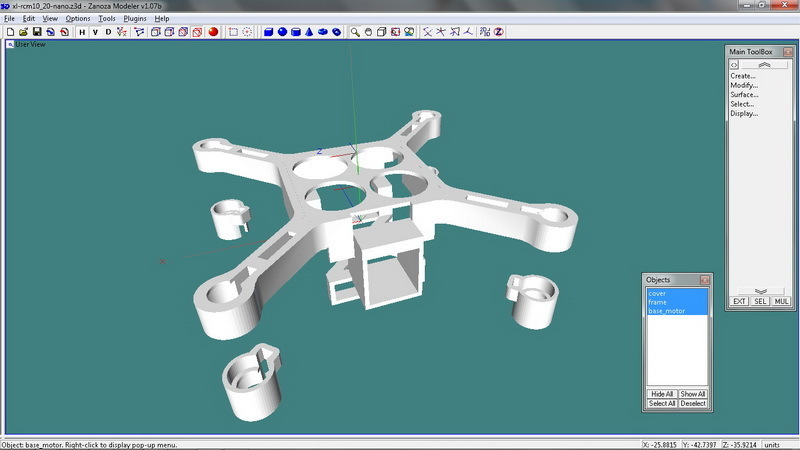
Task: Click the Deselect button in Objects
Action: (693, 404)
